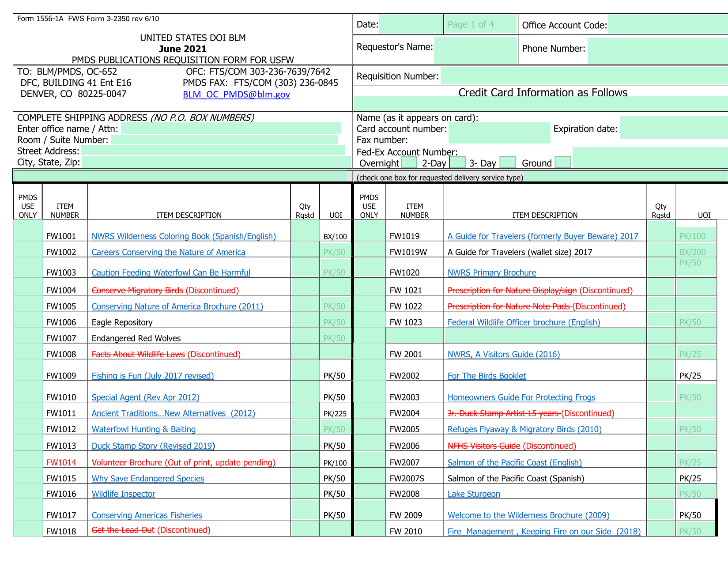
Task: Open Fishing is Fun (July 2017 revised) link
Action: tap(153, 376)
